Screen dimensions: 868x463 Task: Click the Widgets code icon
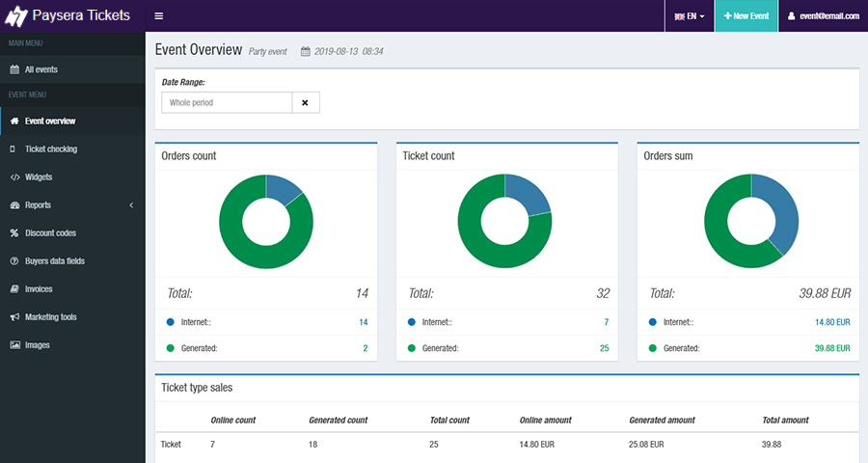14,177
